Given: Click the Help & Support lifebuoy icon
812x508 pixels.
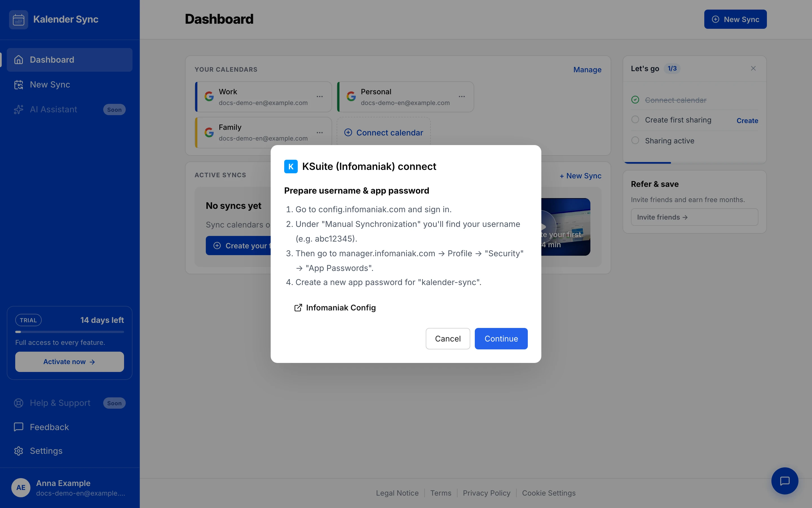Looking at the screenshot, I should [19, 403].
